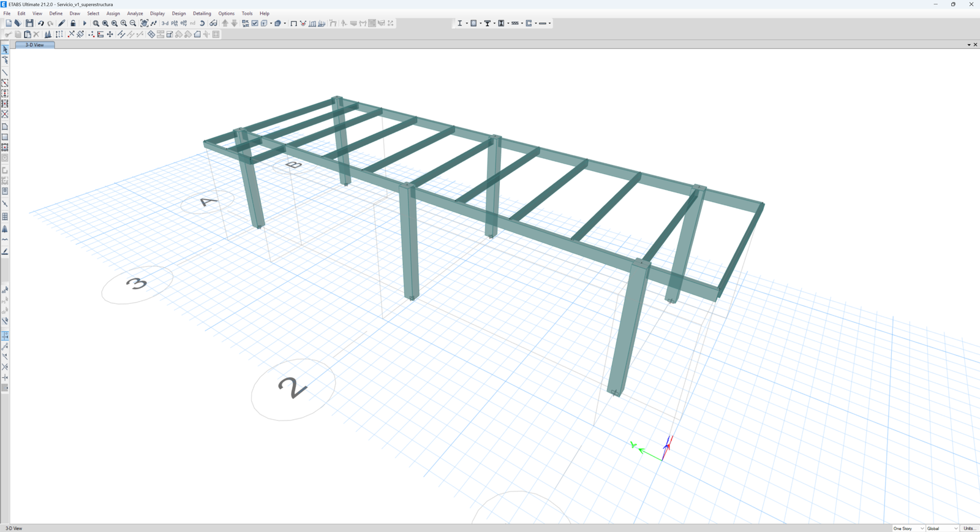Select the rubber band zoom magnifier icon
The image size is (980, 532).
[96, 23]
